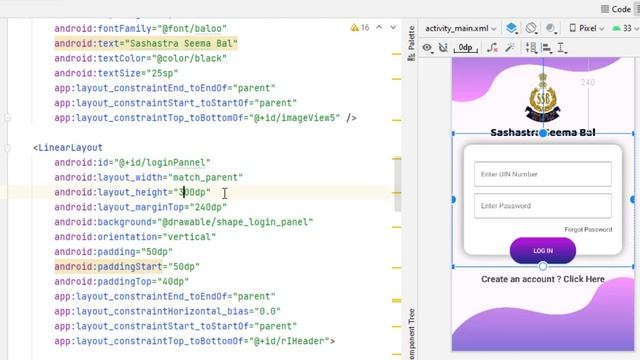Open the View Options eye menu

point(427,48)
